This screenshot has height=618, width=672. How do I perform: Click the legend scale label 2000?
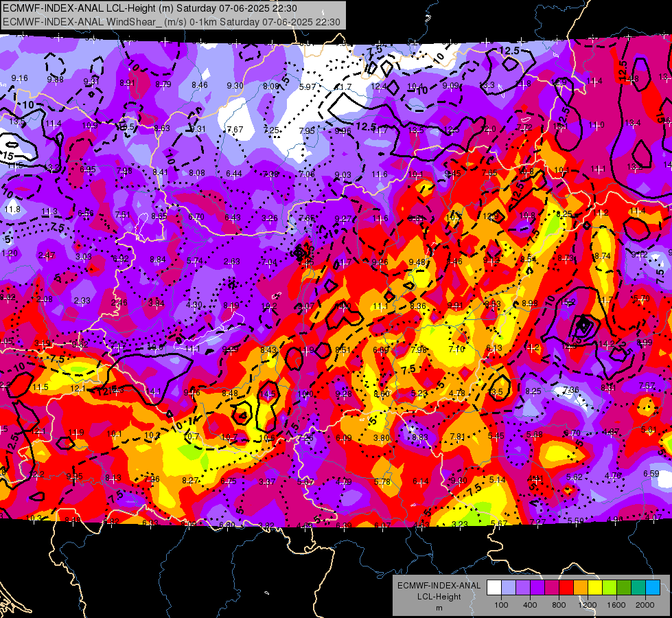tap(645, 605)
